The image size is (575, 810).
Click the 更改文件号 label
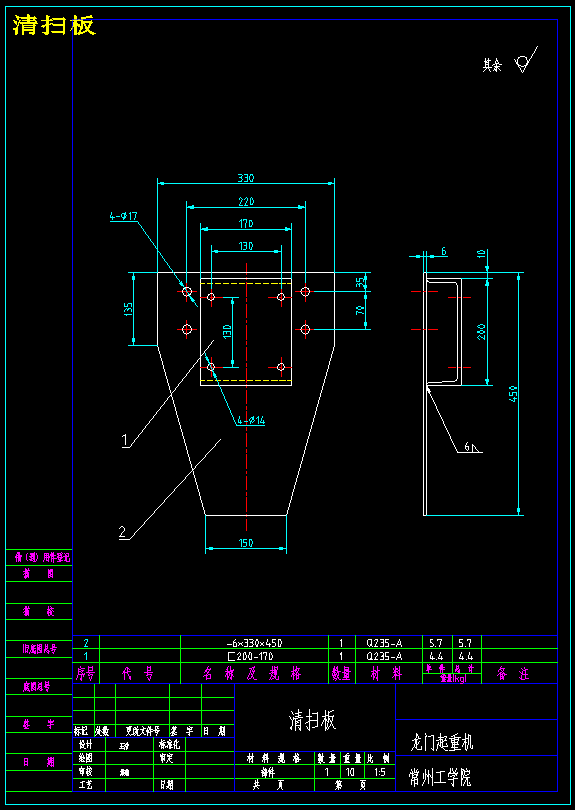click(143, 731)
